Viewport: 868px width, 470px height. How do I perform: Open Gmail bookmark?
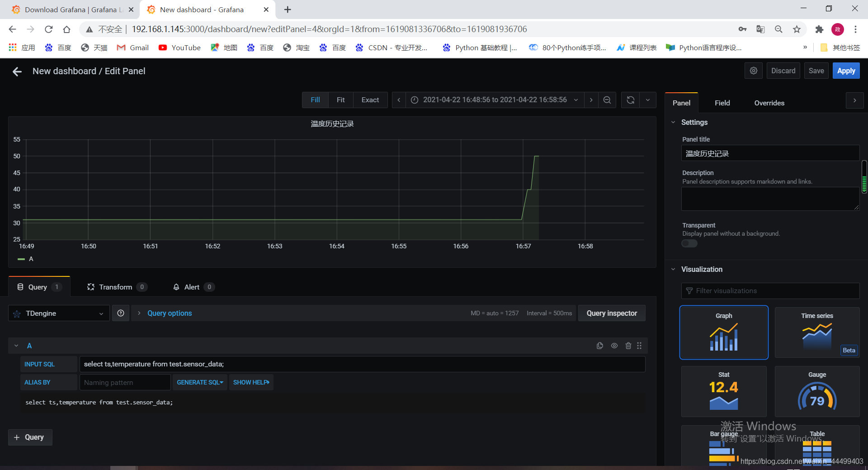click(133, 47)
